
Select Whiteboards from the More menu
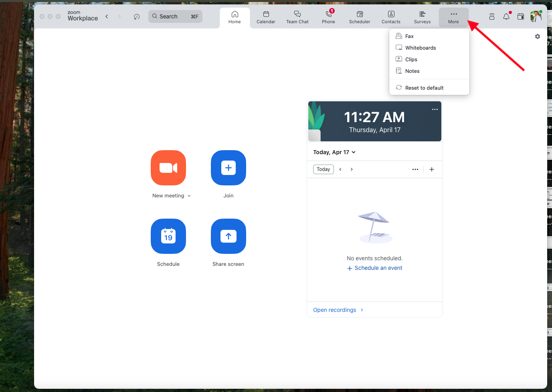pos(429,48)
